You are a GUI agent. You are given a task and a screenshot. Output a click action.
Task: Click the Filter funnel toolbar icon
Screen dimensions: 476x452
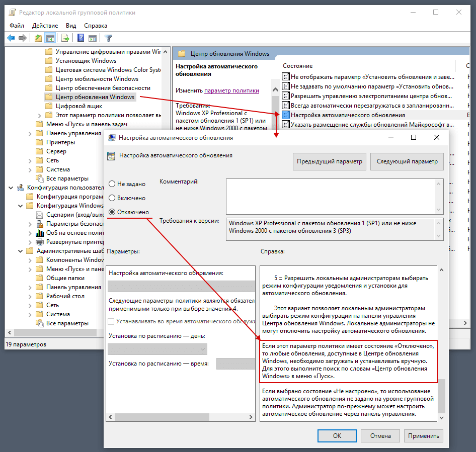pos(108,38)
